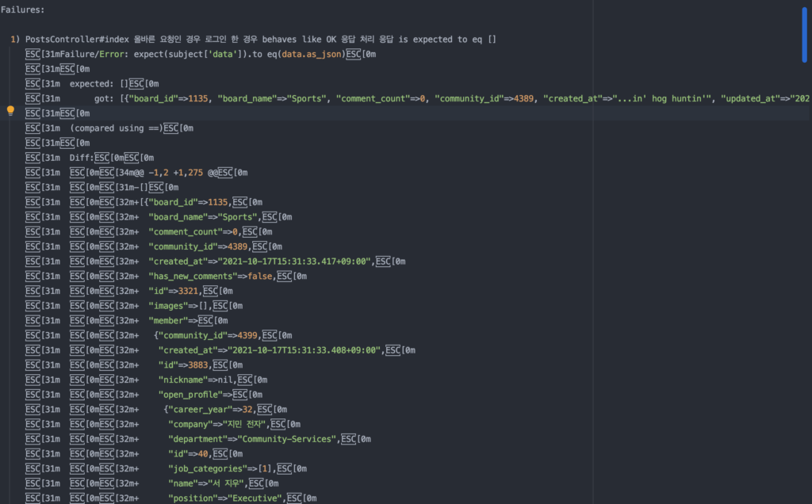Click the '"department"=>"Community-Services"' line

click(197, 439)
